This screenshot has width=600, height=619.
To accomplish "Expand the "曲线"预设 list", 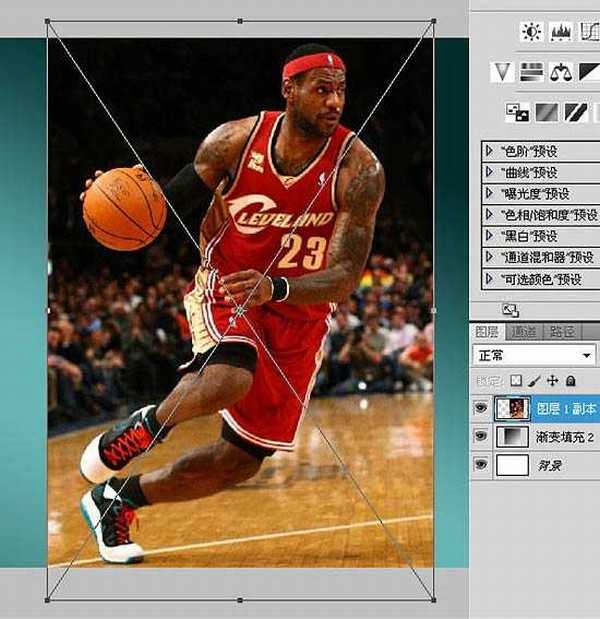I will [489, 172].
